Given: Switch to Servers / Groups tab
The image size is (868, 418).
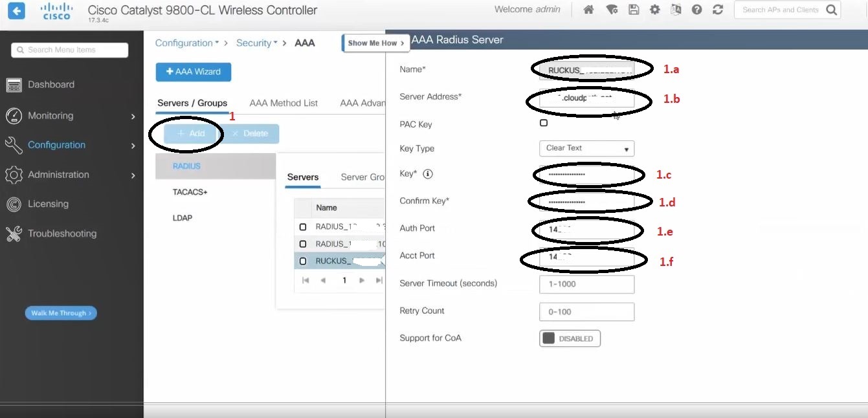Looking at the screenshot, I should pyautogui.click(x=192, y=103).
